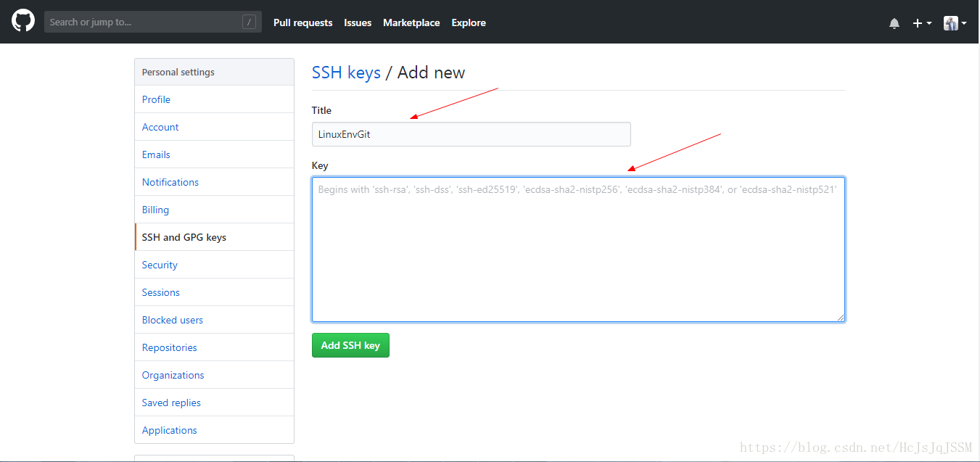Go to Security settings
Viewport: 980px width, 462px height.
tap(214, 265)
